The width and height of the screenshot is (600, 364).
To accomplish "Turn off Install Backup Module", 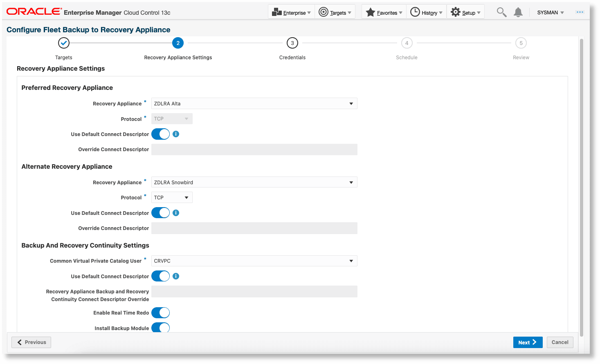I will tap(160, 328).
